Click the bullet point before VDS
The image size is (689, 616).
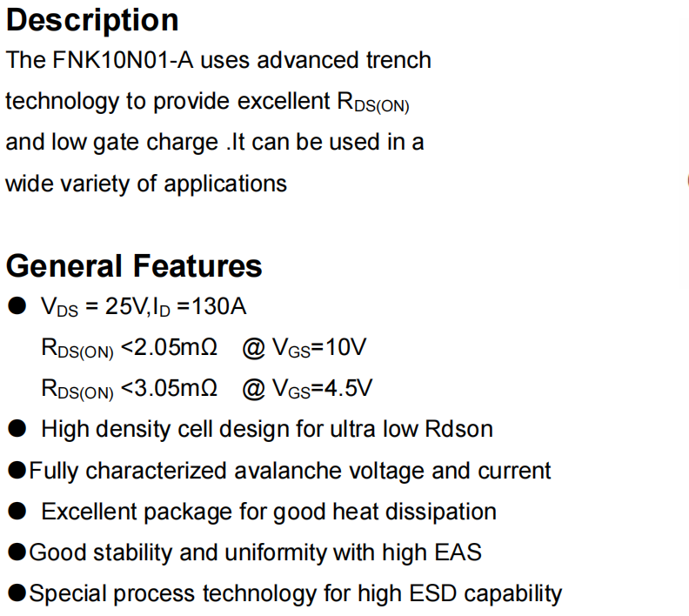pyautogui.click(x=17, y=306)
